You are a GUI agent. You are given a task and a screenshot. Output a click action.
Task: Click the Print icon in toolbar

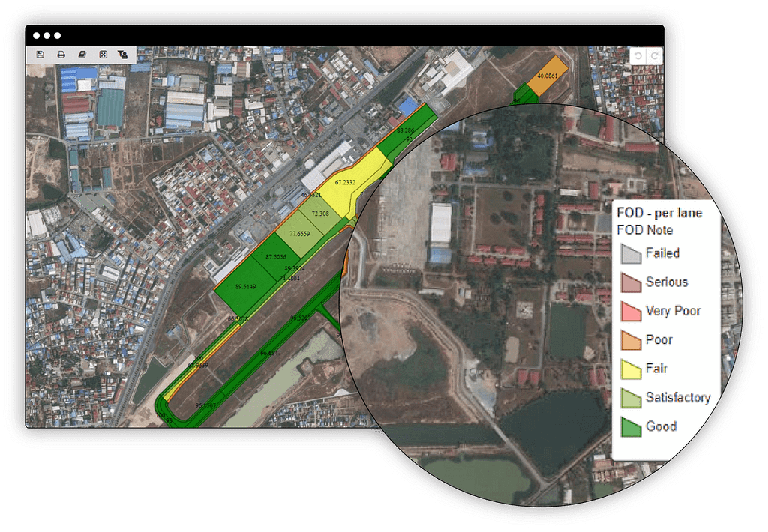61,55
